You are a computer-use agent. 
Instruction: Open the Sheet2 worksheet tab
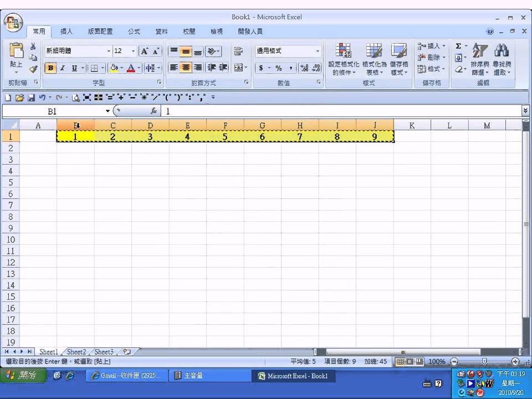click(76, 352)
